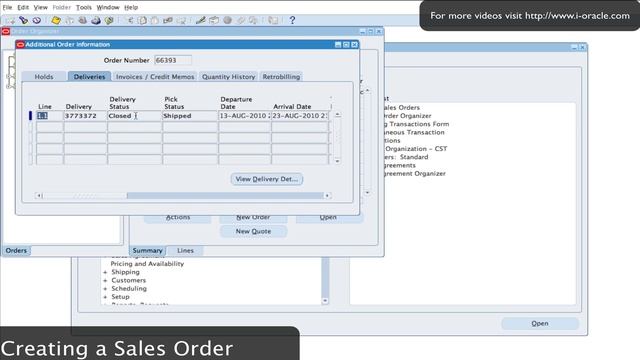This screenshot has width=640, height=360.
Task: Click the Edit Field pencil icon
Action: point(200,20)
